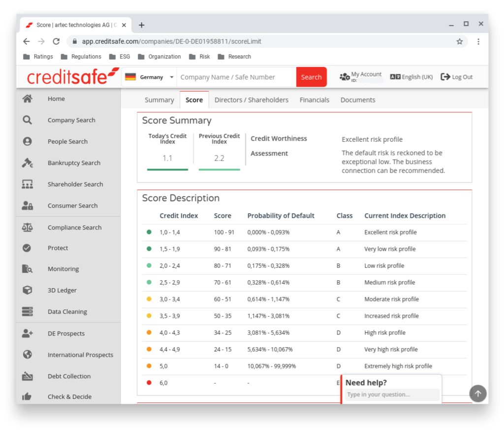Bookmark this page with the star icon
This screenshot has width=504, height=430.
[459, 41]
